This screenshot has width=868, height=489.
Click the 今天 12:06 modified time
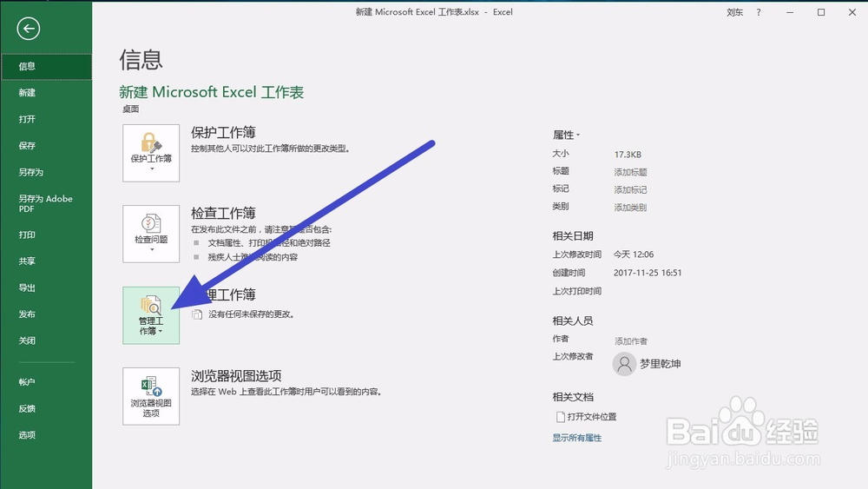tap(634, 254)
